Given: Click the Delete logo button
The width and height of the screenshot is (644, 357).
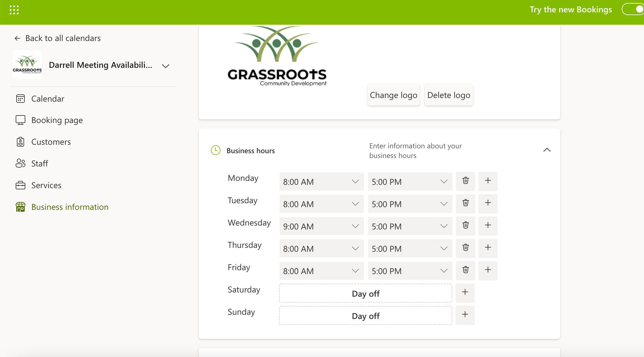Looking at the screenshot, I should [449, 95].
